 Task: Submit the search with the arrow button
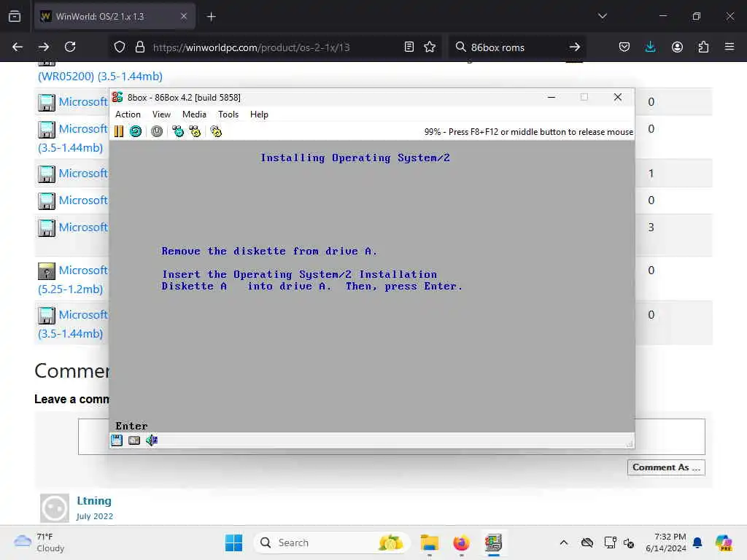(x=575, y=47)
